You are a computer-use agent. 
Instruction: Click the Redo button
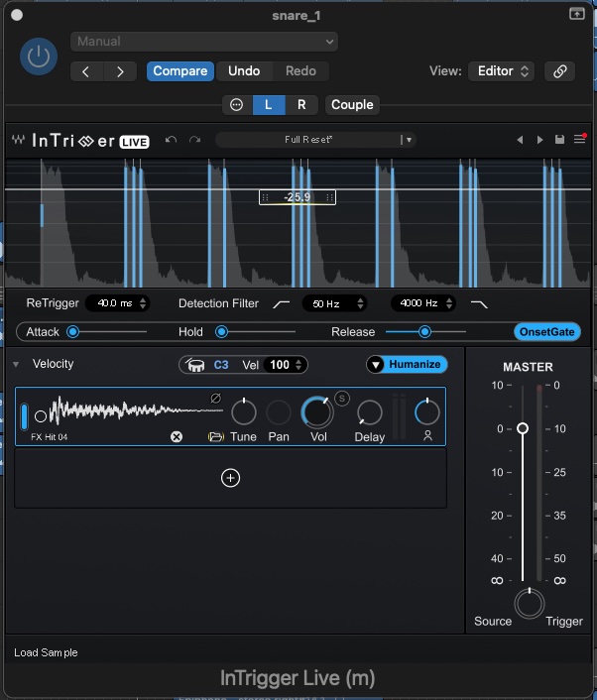click(300, 71)
